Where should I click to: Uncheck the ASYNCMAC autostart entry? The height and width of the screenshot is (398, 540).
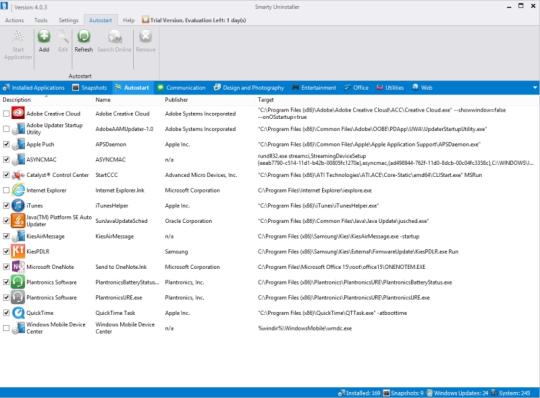coord(6,159)
